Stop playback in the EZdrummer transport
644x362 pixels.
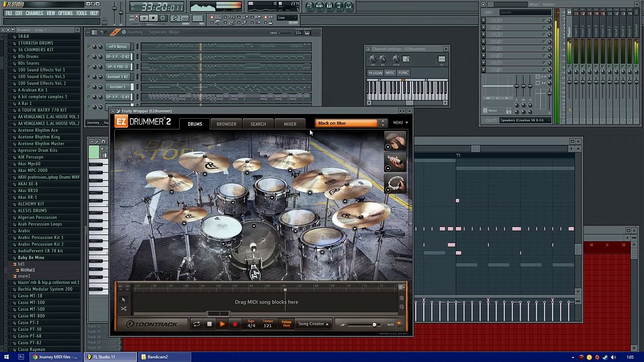pos(209,324)
